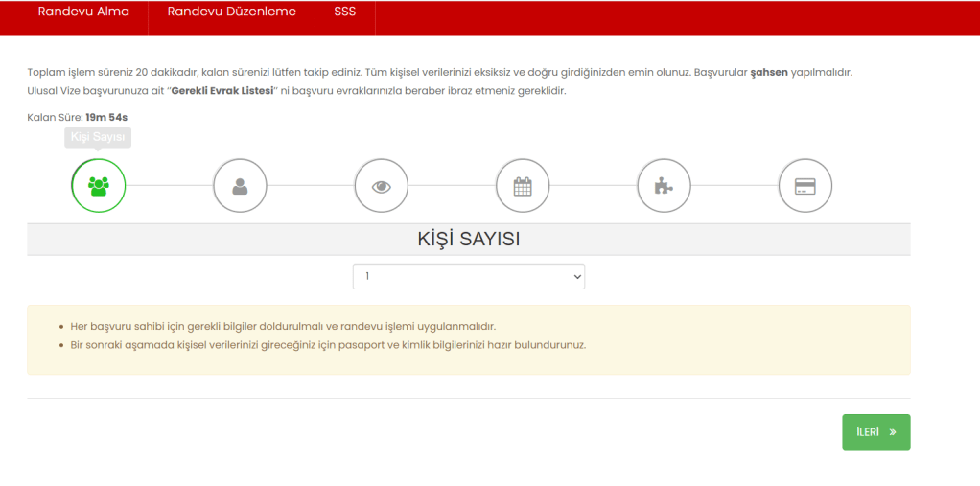Click the double chevron in İLERİ button
980x486 pixels.
click(893, 432)
